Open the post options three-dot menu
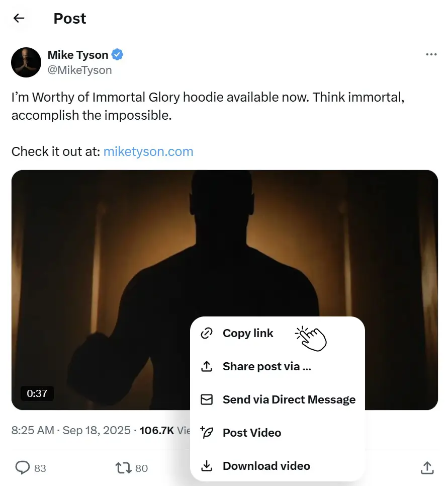 (431, 54)
